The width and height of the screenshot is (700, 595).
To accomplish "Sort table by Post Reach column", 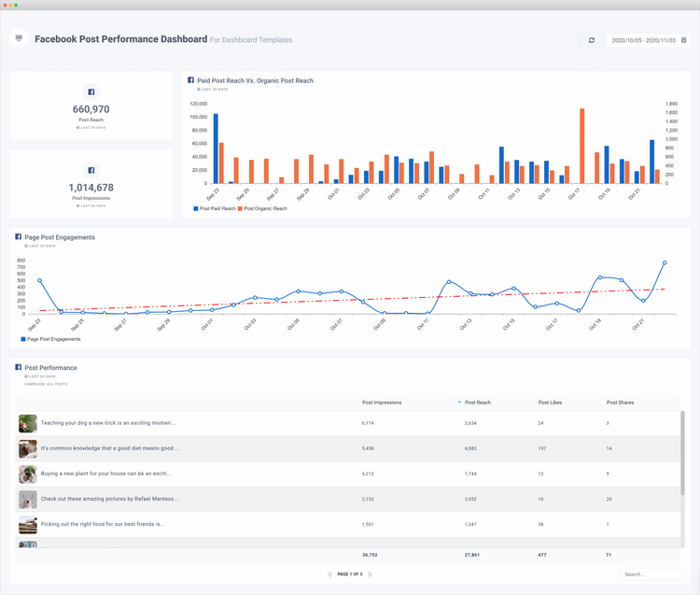I will (477, 403).
